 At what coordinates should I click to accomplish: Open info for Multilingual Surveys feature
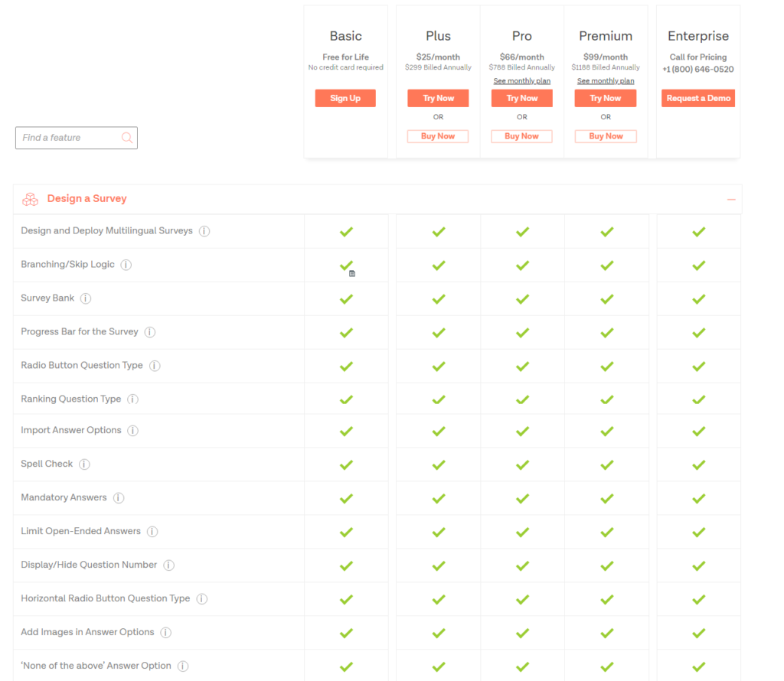pos(204,230)
